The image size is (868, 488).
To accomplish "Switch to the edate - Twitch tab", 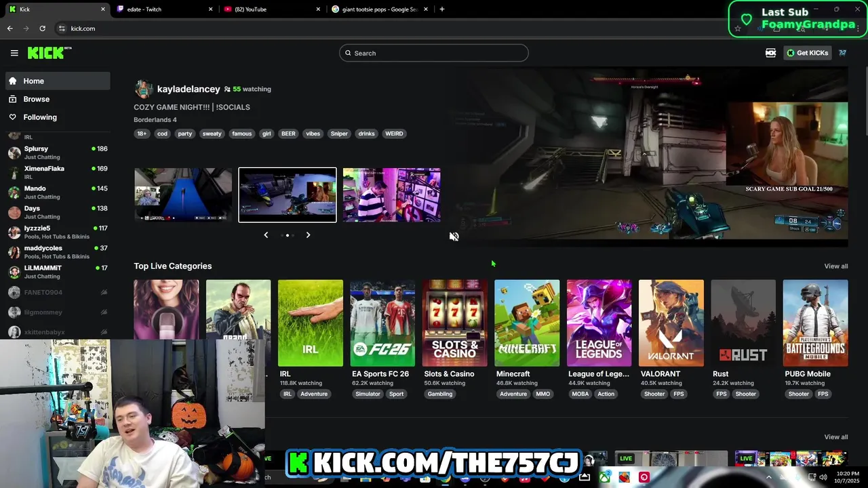I will coord(163,9).
